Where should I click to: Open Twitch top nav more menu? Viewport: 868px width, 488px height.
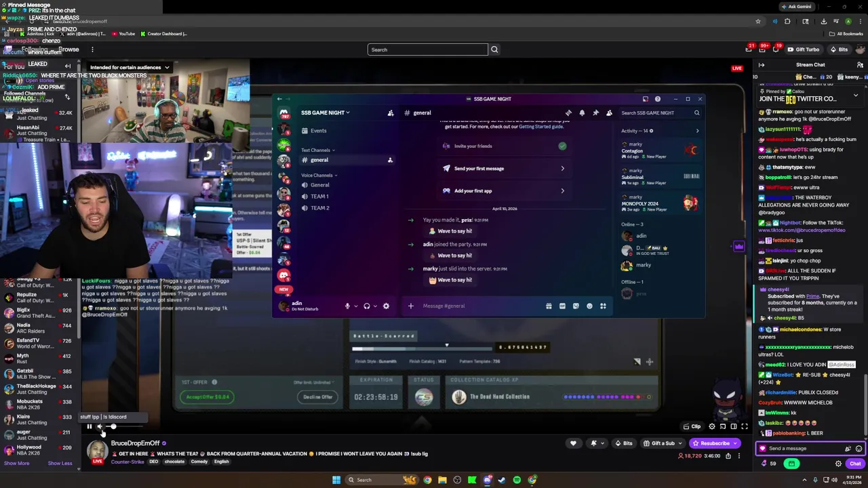click(92, 49)
